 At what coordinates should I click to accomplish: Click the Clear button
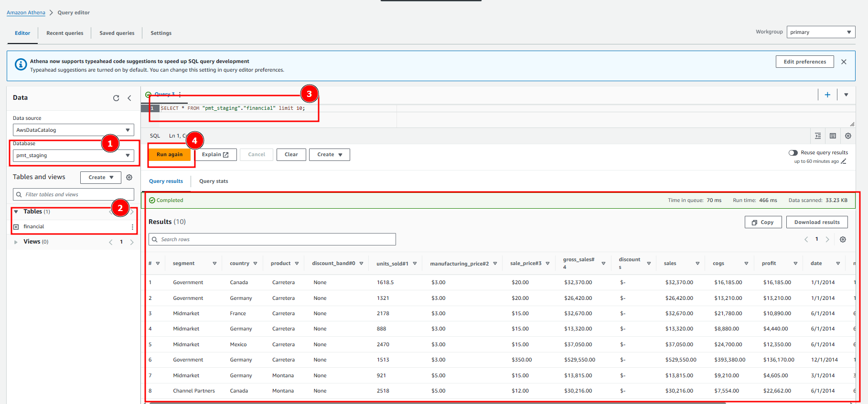(x=291, y=155)
